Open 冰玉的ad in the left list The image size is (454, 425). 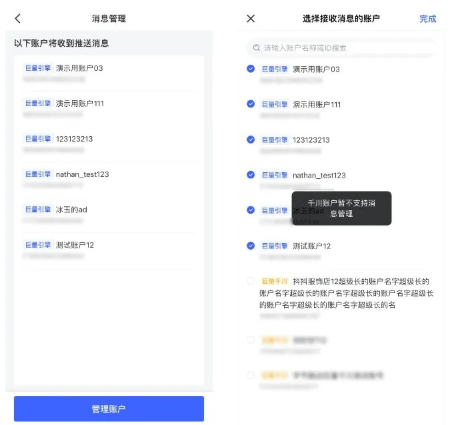109,215
